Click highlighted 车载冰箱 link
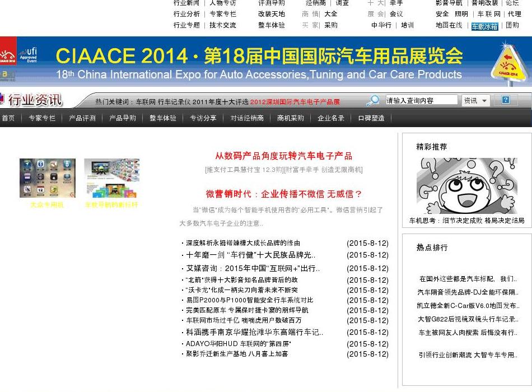 485,26
